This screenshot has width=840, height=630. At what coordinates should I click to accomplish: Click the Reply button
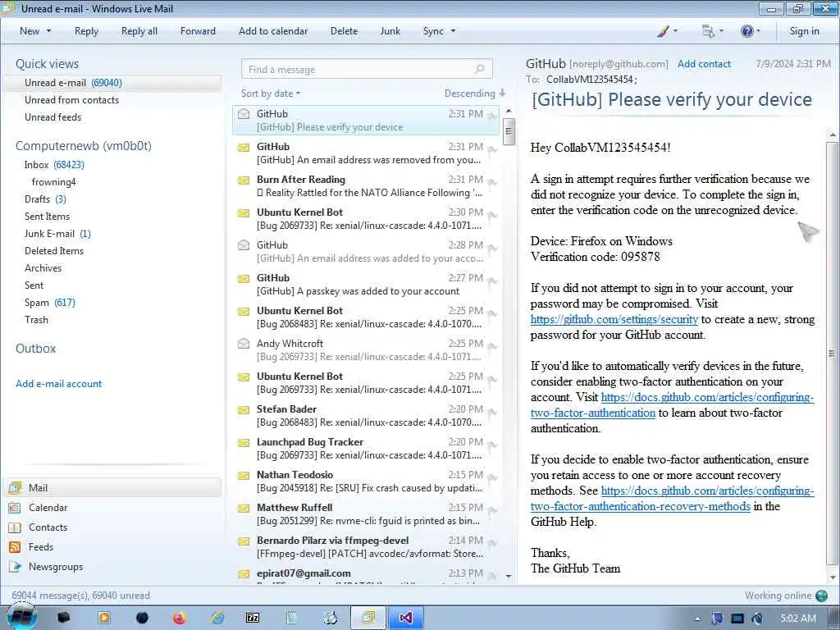86,31
